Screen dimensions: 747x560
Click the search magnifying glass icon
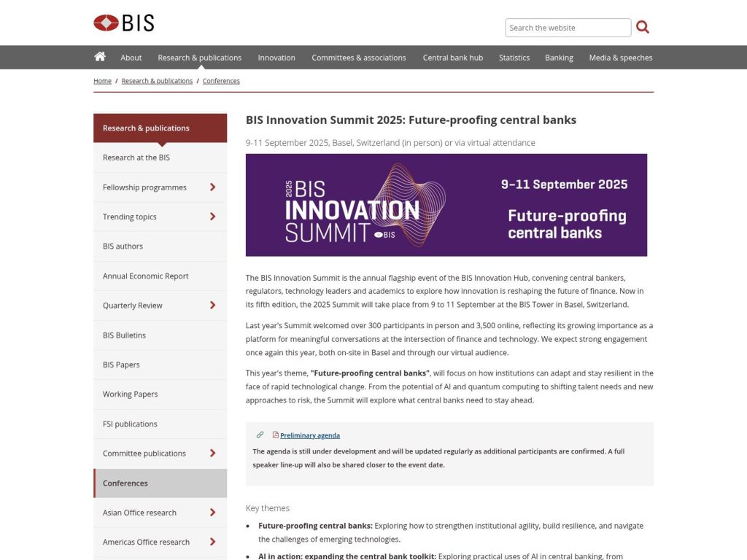tap(643, 26)
